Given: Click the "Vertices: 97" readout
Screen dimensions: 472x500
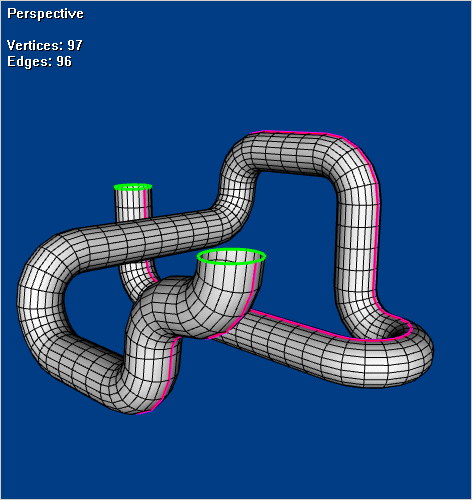Looking at the screenshot, I should pos(45,45).
